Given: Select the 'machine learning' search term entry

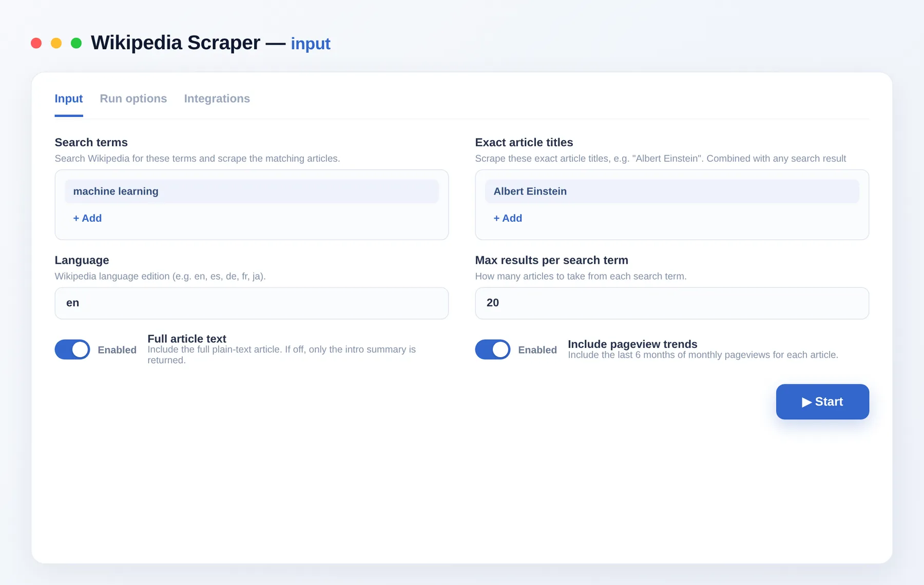Looking at the screenshot, I should tap(252, 191).
